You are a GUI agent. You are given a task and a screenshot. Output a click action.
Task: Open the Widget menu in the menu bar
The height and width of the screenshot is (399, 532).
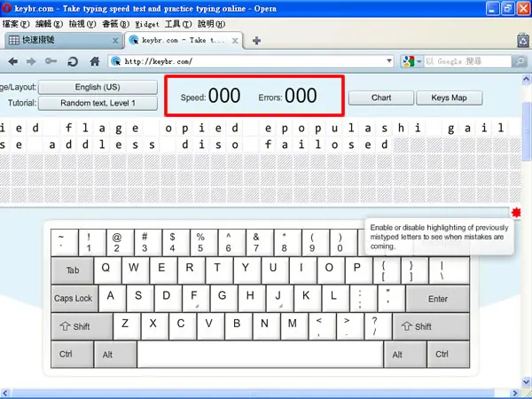(x=147, y=24)
